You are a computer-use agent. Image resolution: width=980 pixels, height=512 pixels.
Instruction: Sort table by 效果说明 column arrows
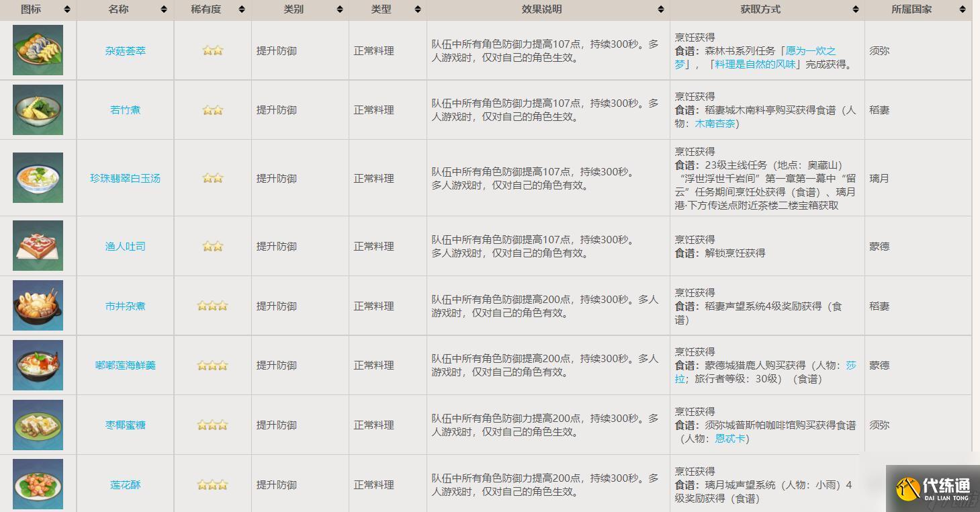(x=660, y=9)
